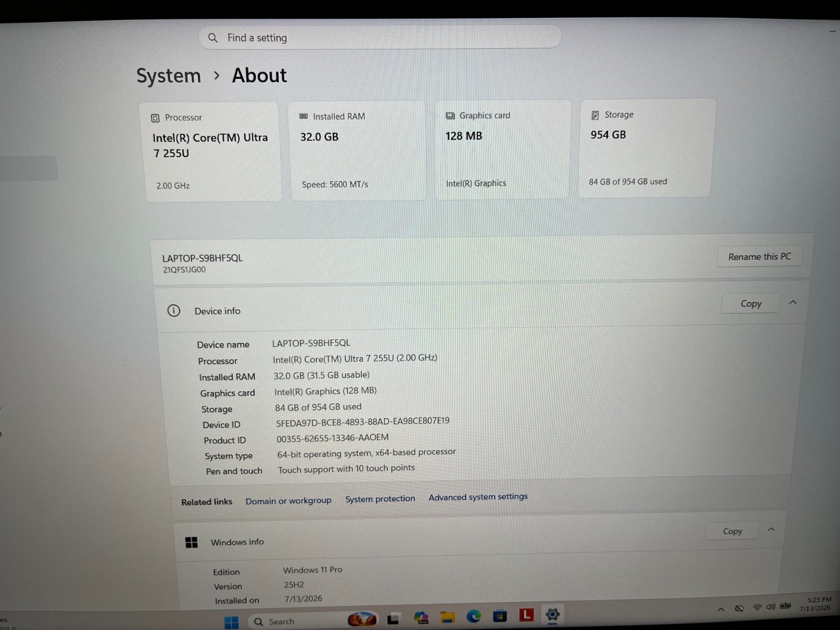Screen dimensions: 840x630
Task: Open File Explorer from taskbar
Action: pyautogui.click(x=447, y=617)
